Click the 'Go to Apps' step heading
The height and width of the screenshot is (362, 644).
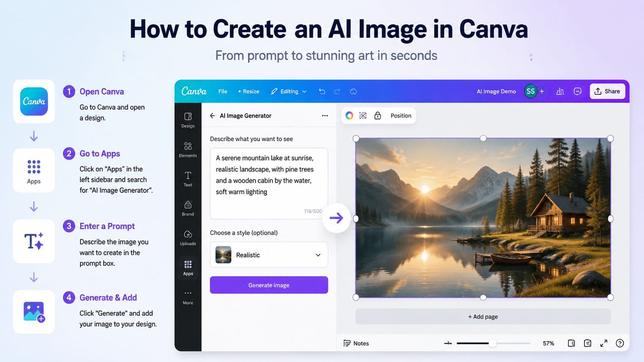coord(100,154)
